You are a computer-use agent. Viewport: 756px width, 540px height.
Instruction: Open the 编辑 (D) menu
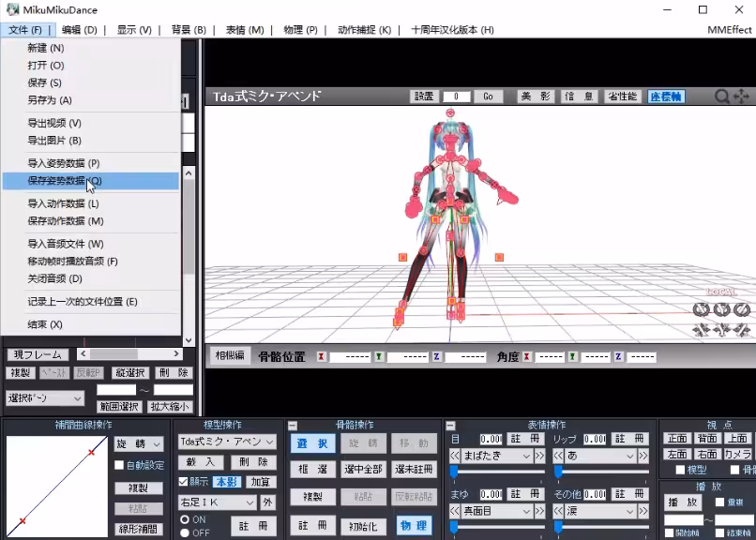[x=80, y=30]
